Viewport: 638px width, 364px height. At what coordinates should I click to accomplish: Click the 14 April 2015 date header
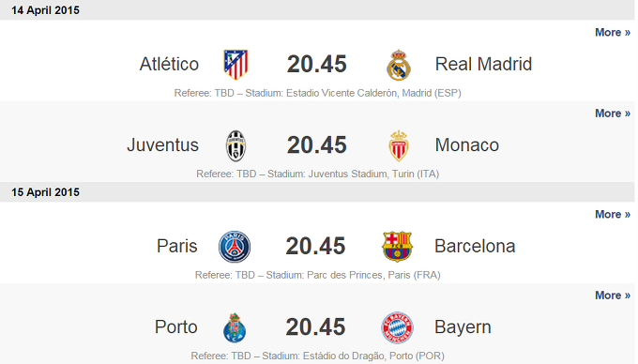45,10
